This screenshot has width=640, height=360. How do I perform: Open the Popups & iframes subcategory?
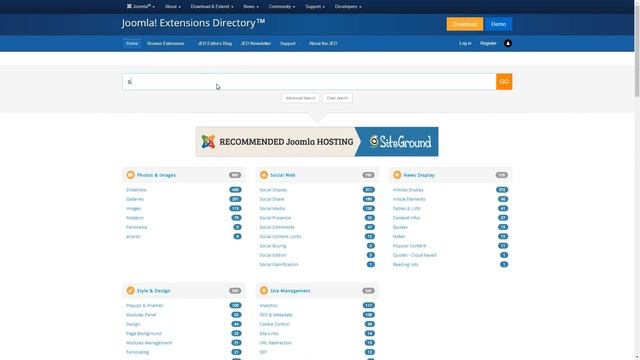(144, 306)
